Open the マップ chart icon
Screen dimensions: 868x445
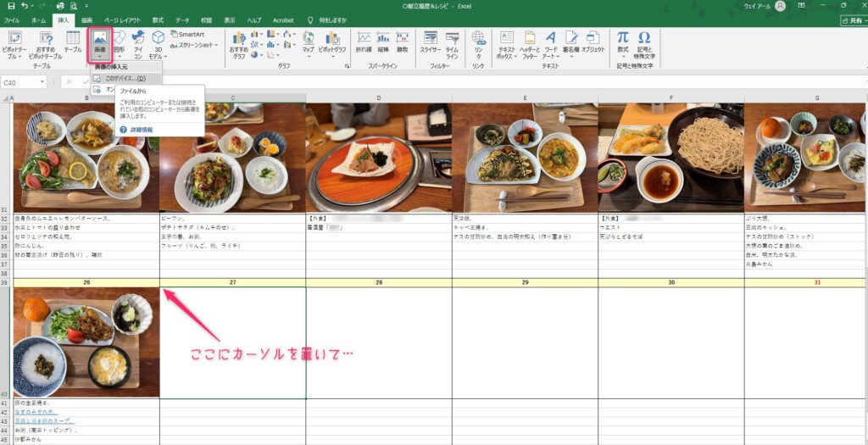pyautogui.click(x=308, y=42)
